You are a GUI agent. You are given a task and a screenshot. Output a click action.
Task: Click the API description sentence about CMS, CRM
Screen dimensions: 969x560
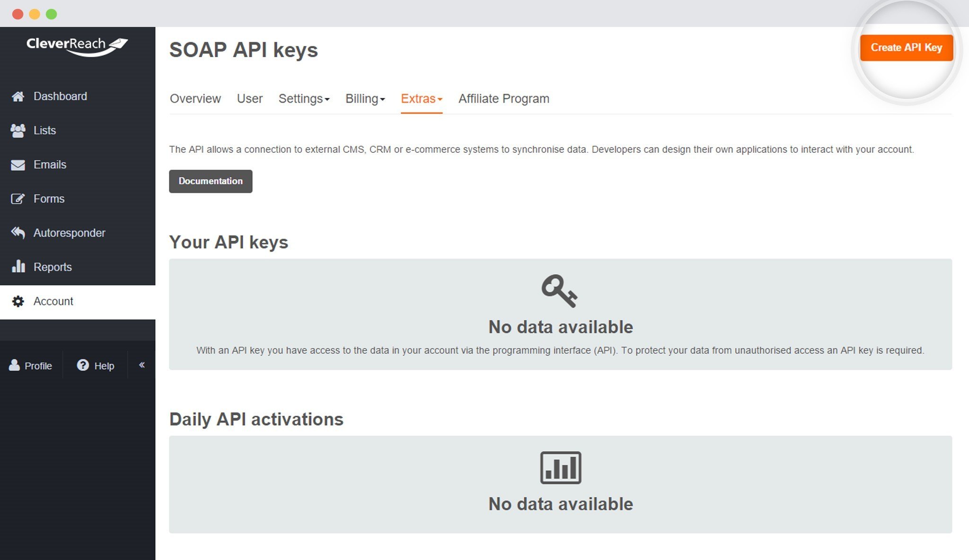tap(541, 149)
